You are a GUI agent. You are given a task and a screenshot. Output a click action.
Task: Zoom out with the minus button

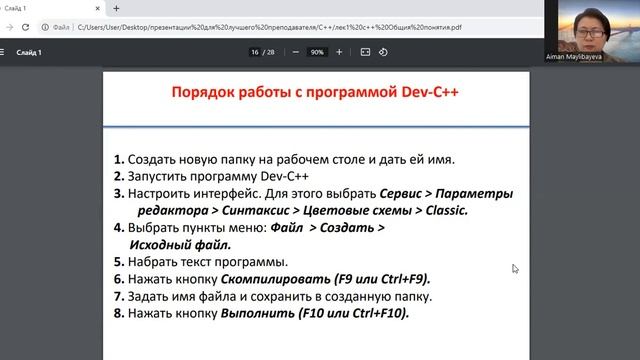click(296, 52)
